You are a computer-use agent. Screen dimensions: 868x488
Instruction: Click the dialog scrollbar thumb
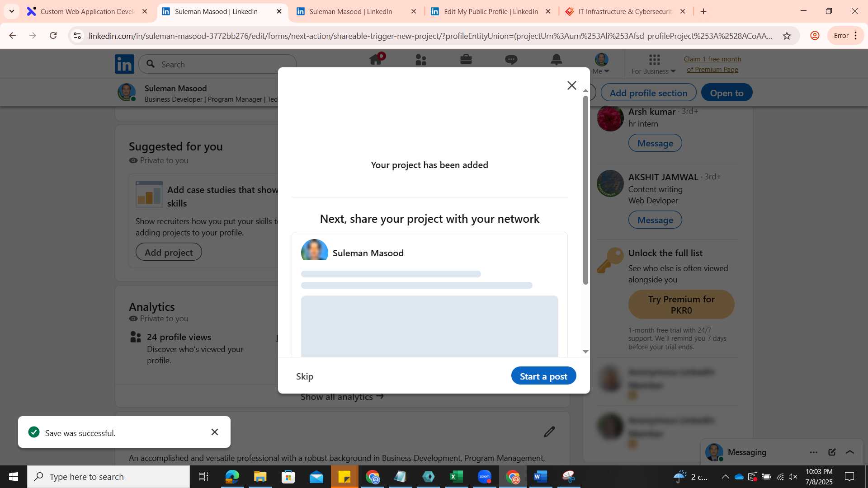(585, 190)
